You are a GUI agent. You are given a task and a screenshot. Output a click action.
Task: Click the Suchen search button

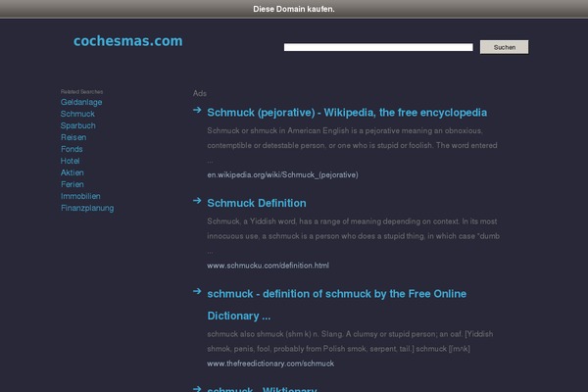point(504,47)
